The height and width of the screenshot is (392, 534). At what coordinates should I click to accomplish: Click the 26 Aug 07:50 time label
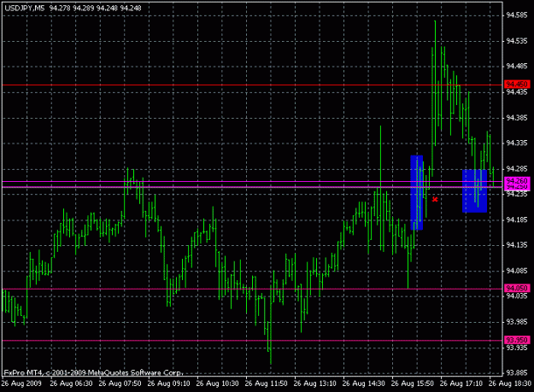(120, 383)
